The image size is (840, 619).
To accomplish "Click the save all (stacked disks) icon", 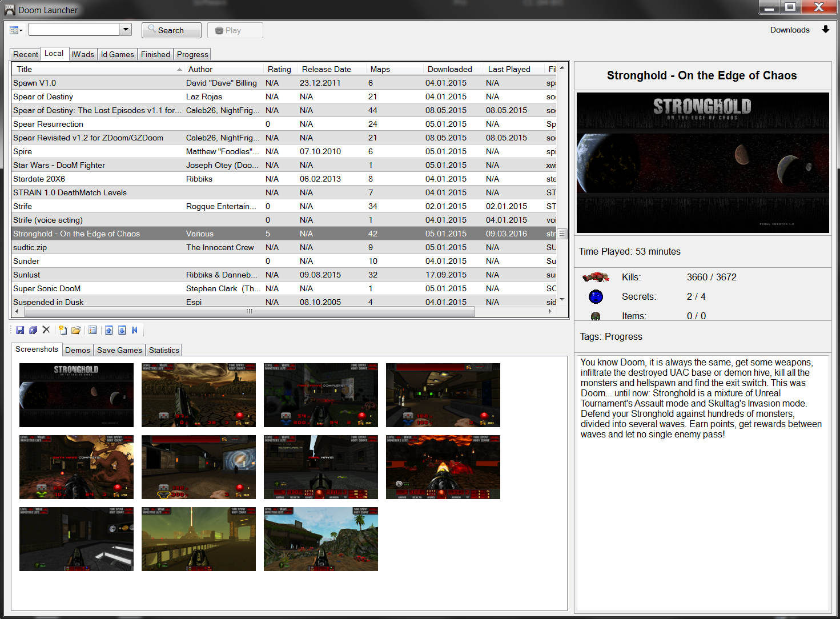I will coord(33,330).
